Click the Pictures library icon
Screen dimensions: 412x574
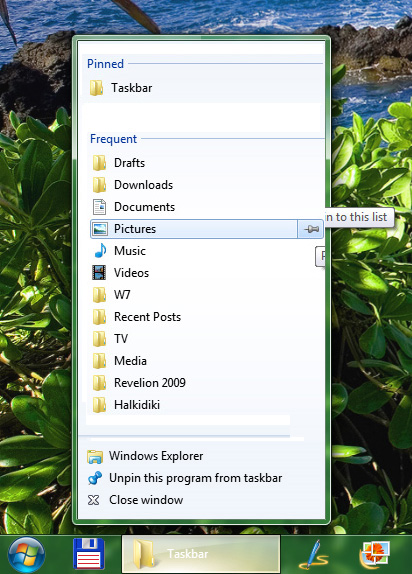click(100, 229)
